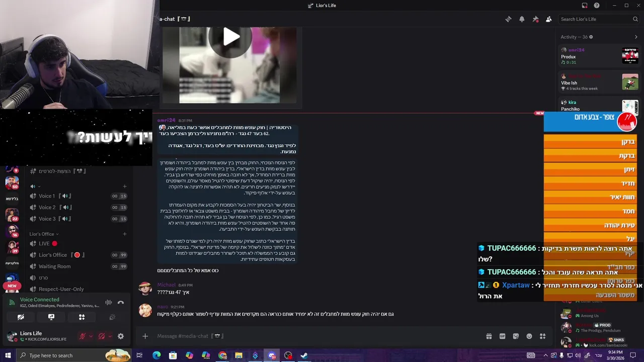This screenshot has height=362, width=644.
Task: Open Steam from Windows taskbar
Action: pos(304,355)
